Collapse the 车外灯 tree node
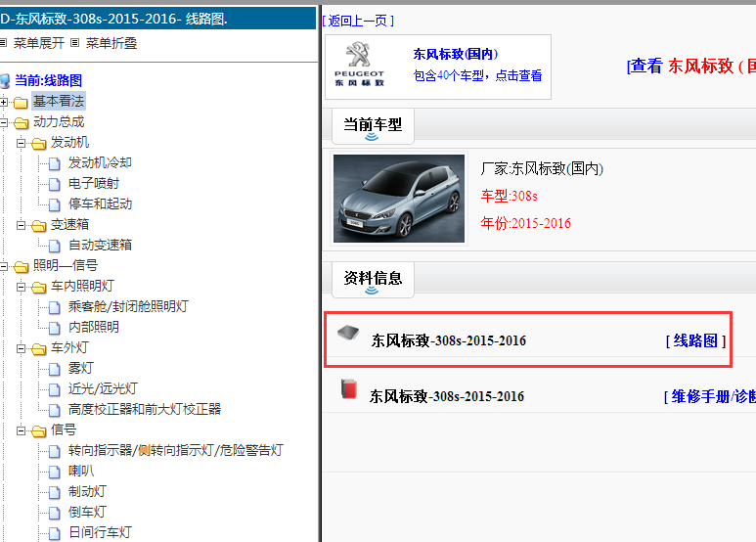This screenshot has width=756, height=542. 21,348
